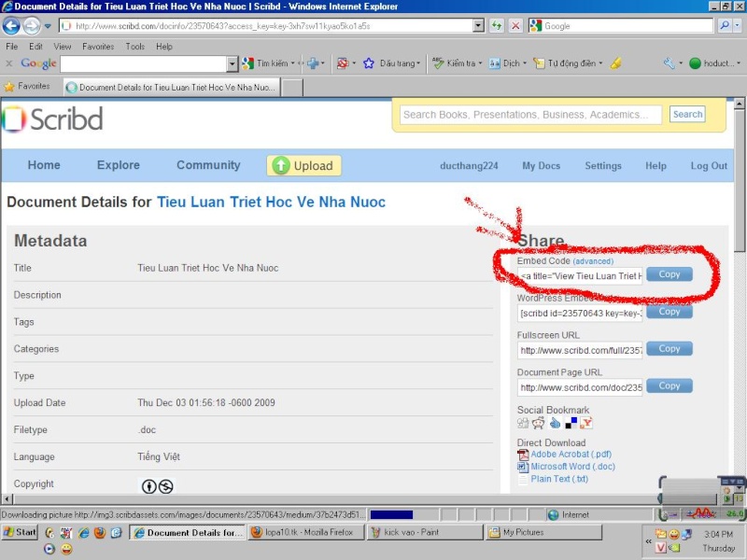Click the Scribd Search button
747x560 pixels.
pos(687,114)
